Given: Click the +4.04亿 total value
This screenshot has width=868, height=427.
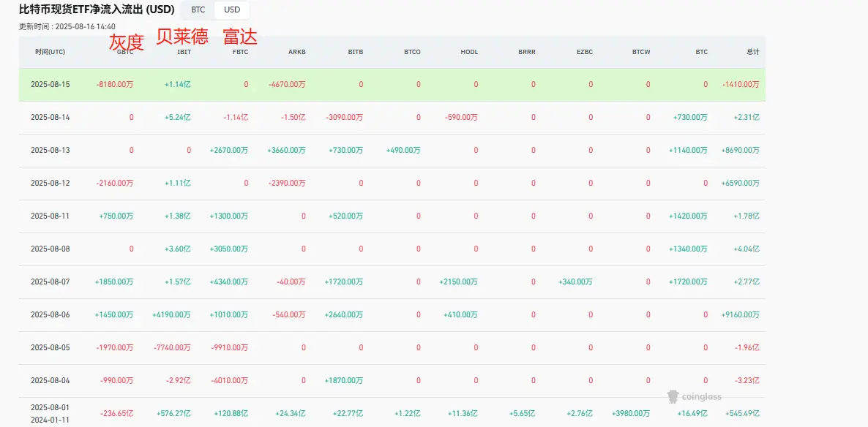Looking at the screenshot, I should 747,249.
